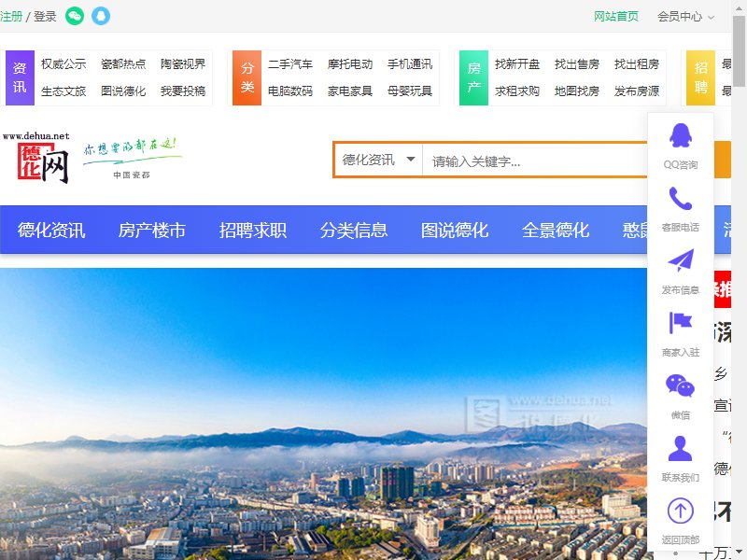Select the green 房产 category block
The width and height of the screenshot is (747, 560).
(x=473, y=77)
